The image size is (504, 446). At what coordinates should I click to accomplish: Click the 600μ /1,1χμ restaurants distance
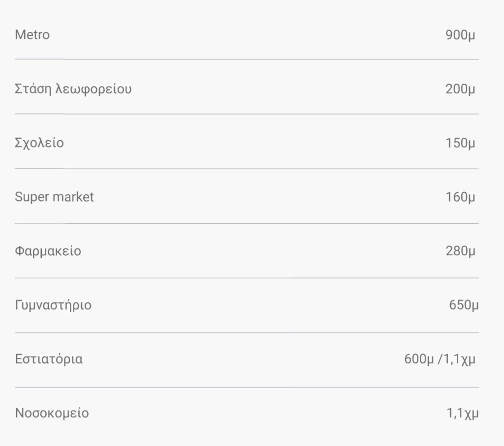pyautogui.click(x=440, y=359)
